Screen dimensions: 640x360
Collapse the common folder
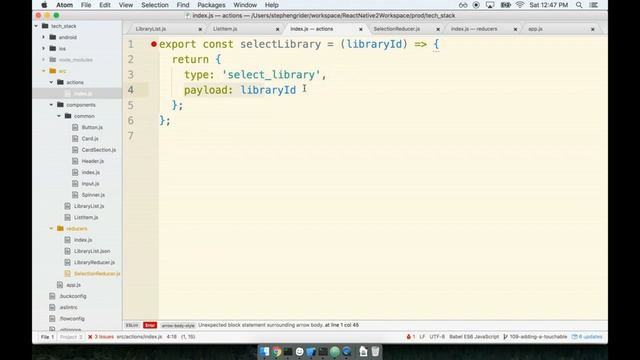pos(59,116)
